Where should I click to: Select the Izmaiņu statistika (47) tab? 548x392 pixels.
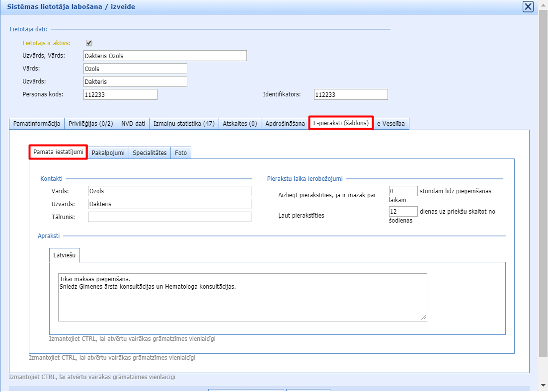point(184,124)
